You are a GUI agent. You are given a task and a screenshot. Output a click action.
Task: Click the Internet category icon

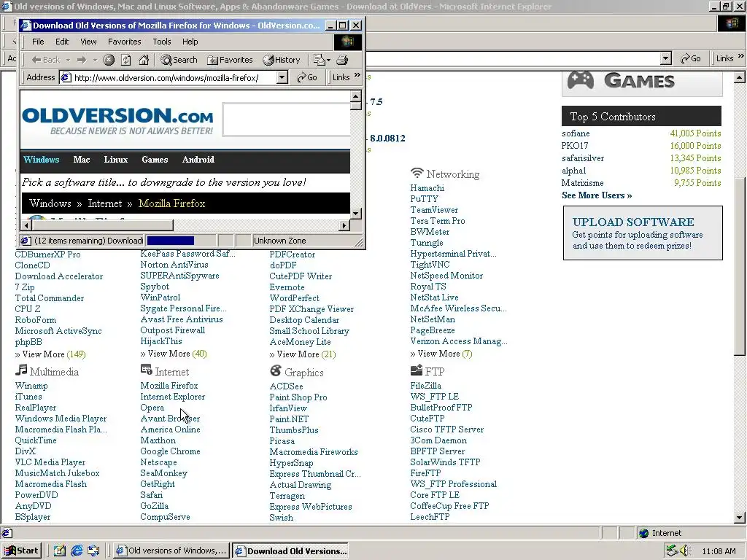[x=146, y=370]
